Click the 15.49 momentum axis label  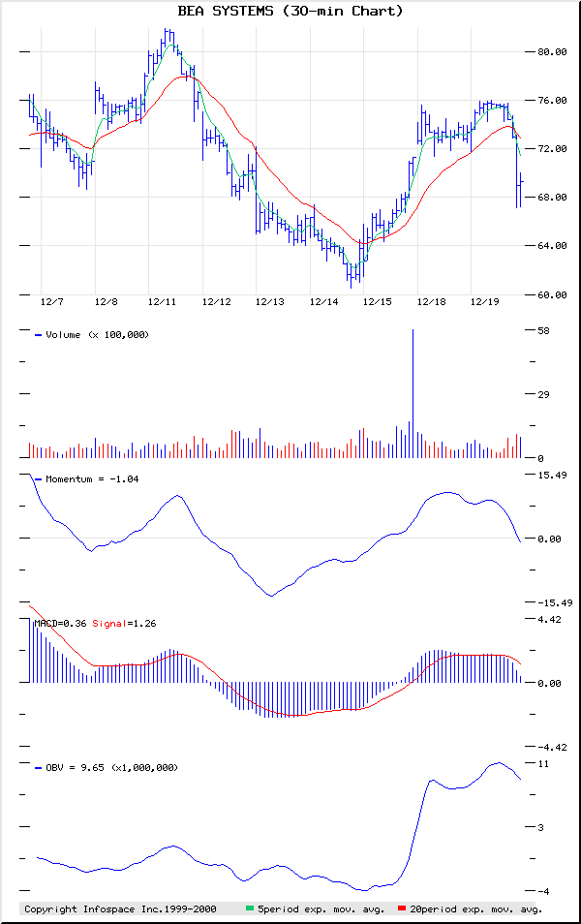coord(552,475)
